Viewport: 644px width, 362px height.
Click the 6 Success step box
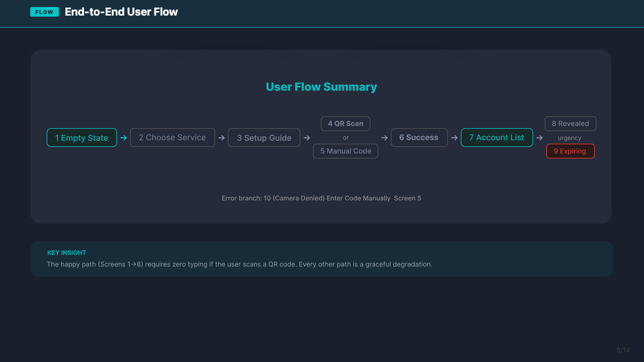pyautogui.click(x=419, y=137)
